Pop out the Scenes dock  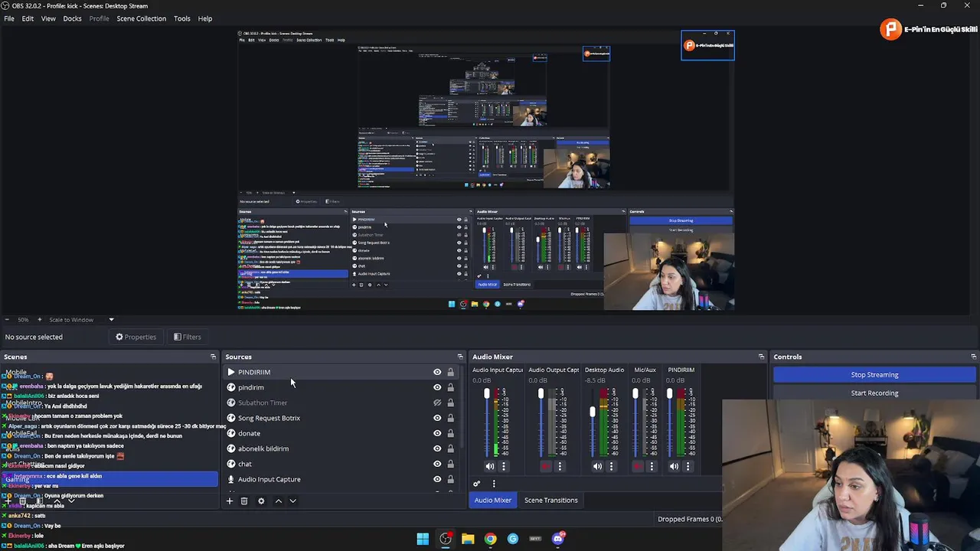click(213, 357)
